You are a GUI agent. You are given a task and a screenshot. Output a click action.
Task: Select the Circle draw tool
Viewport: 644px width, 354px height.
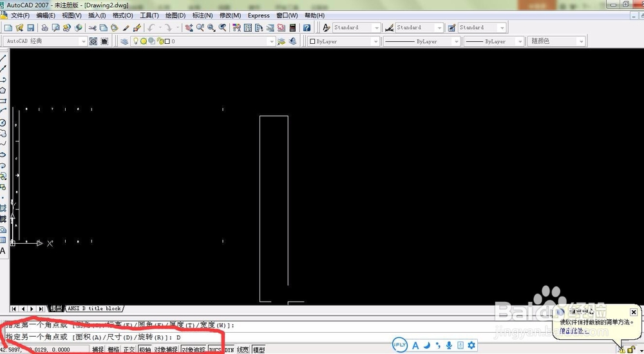(x=3, y=123)
